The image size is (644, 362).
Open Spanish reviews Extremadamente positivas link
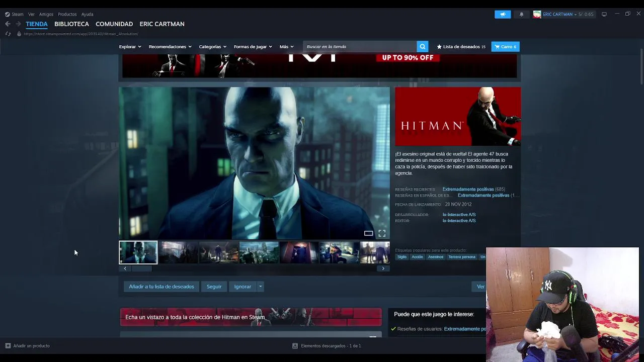click(484, 196)
